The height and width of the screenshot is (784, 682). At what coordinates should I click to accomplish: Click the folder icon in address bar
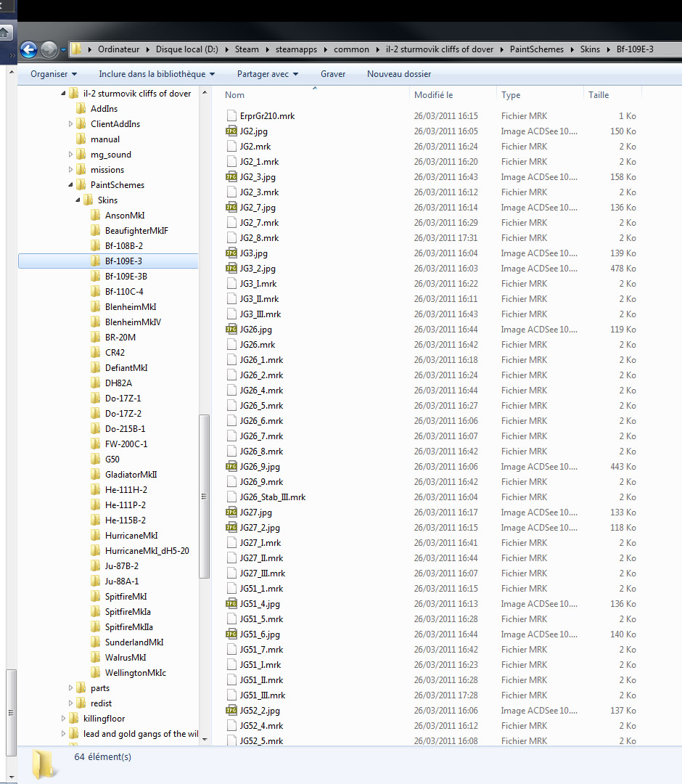[76, 49]
